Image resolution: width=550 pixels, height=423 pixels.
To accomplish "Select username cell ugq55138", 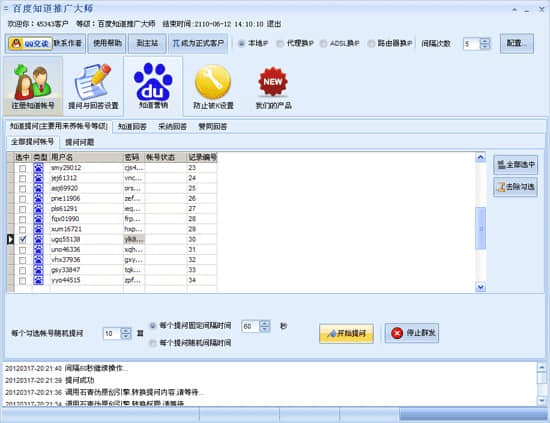I will (x=87, y=239).
